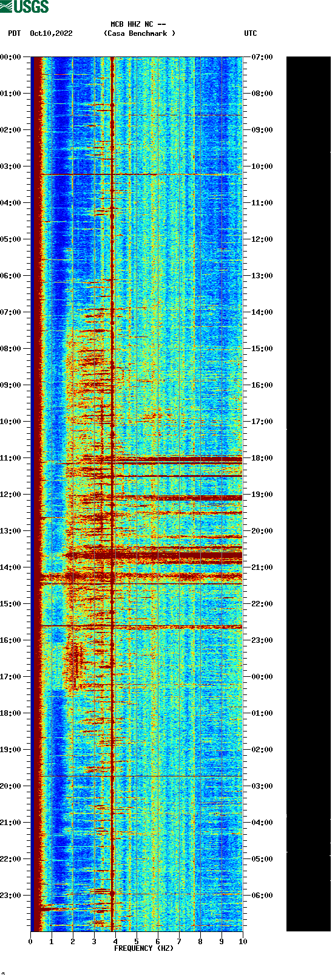This screenshot has height=980, width=335.
Task: Click the UTC axis '08:00' label
Action: [262, 94]
